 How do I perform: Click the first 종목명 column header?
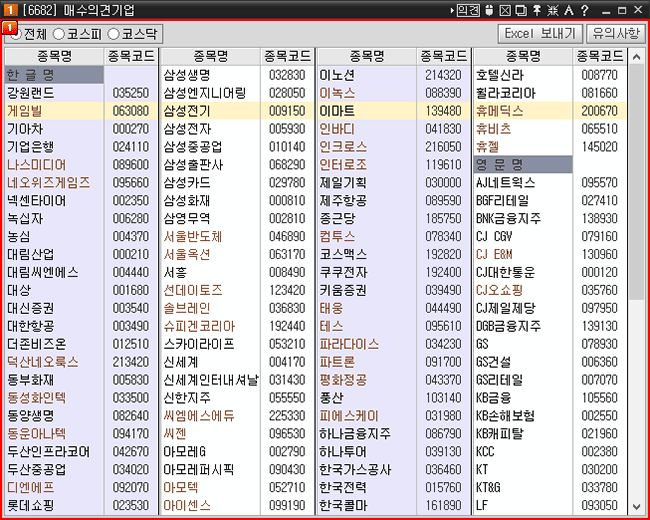click(54, 56)
